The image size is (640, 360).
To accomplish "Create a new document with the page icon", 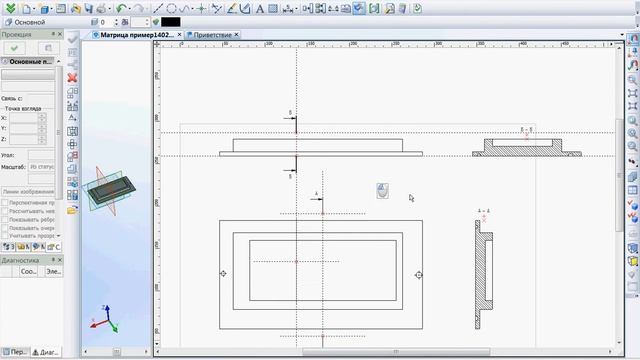I will 26,8.
